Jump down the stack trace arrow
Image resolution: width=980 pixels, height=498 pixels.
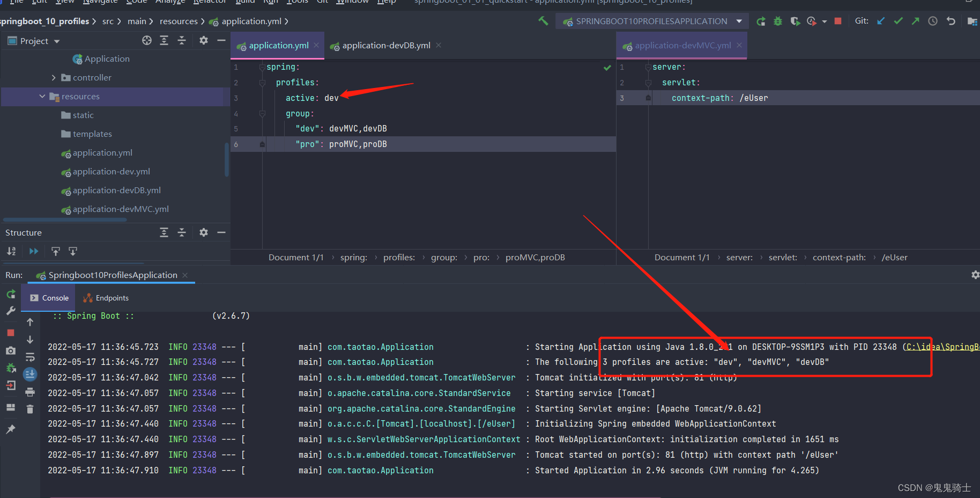[x=30, y=340]
